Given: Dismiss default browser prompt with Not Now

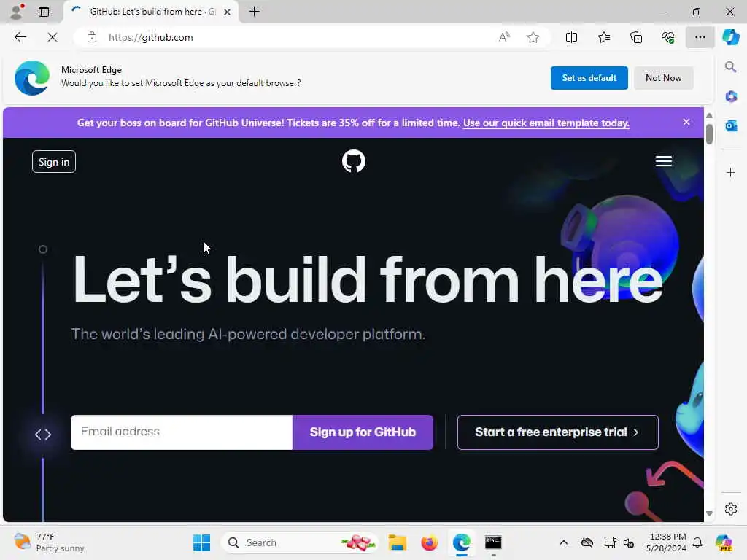Looking at the screenshot, I should (663, 77).
